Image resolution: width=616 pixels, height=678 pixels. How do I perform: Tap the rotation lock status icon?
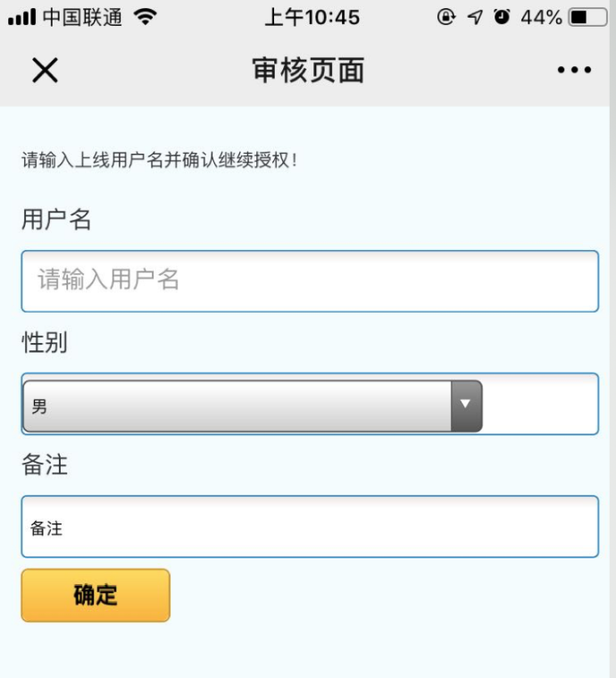pos(445,17)
